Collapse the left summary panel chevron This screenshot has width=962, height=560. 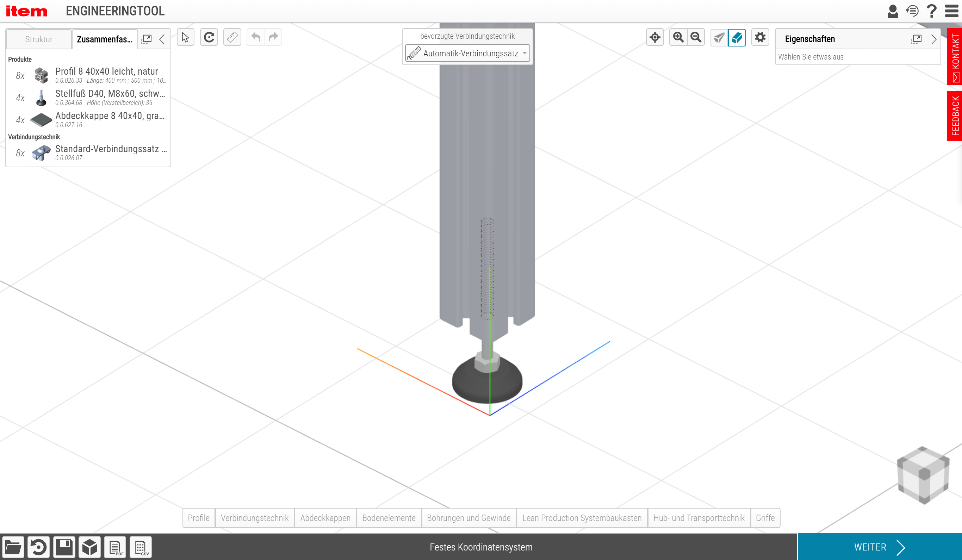point(162,39)
